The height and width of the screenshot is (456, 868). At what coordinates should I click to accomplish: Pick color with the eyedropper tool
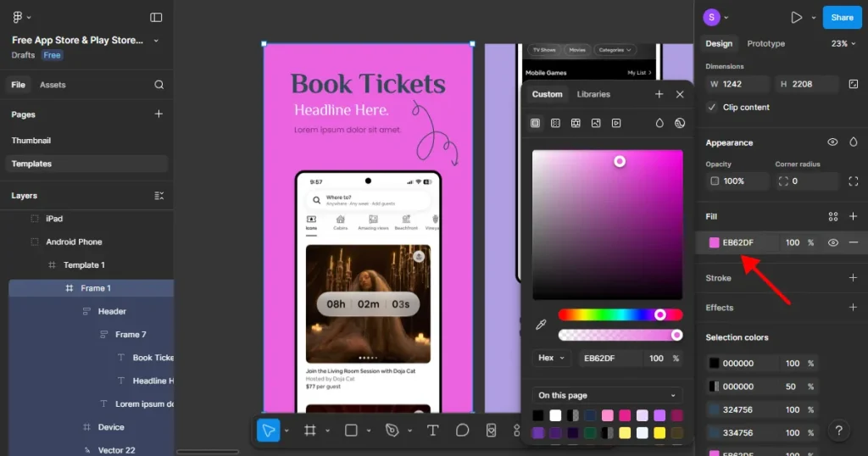pyautogui.click(x=541, y=325)
